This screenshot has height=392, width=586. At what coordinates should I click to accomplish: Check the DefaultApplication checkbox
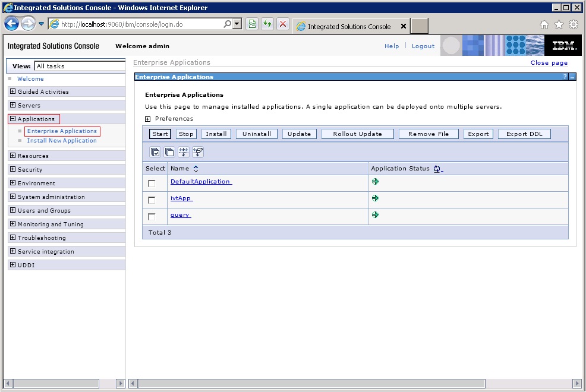click(152, 184)
